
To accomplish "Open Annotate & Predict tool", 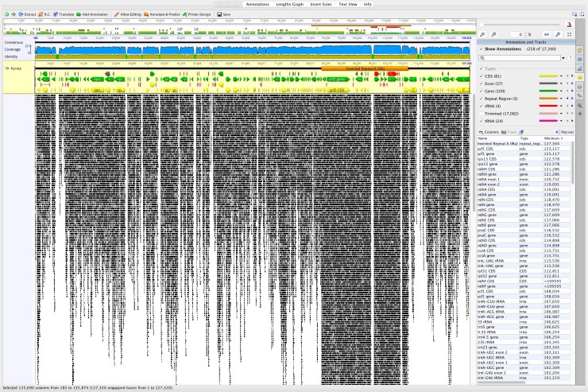I will click(x=161, y=14).
